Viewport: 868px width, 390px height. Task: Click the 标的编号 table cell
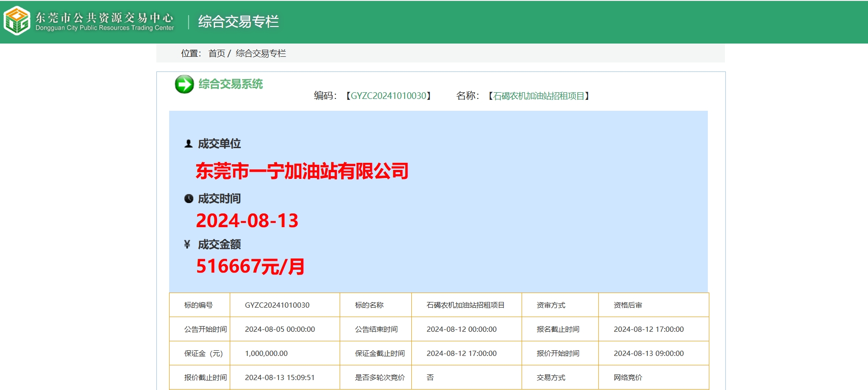[x=199, y=305]
